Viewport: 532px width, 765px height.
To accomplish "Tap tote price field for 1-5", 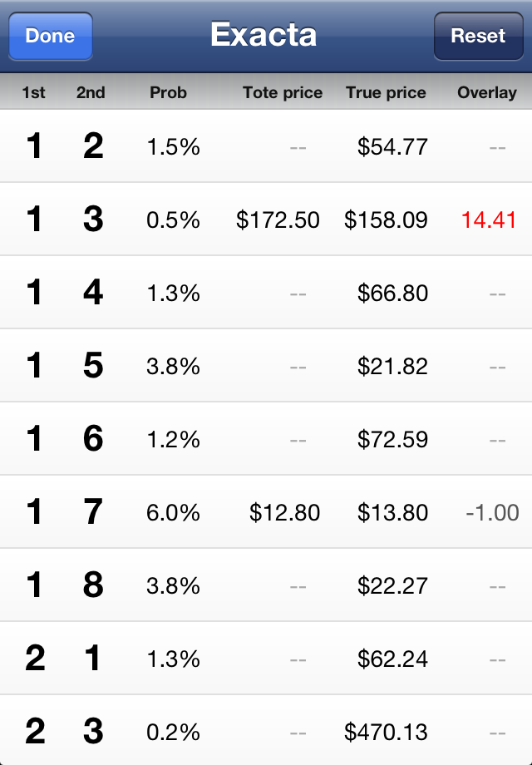I will [298, 367].
